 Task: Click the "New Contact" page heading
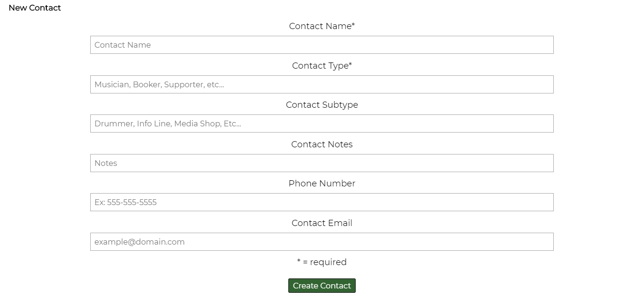pyautogui.click(x=35, y=8)
